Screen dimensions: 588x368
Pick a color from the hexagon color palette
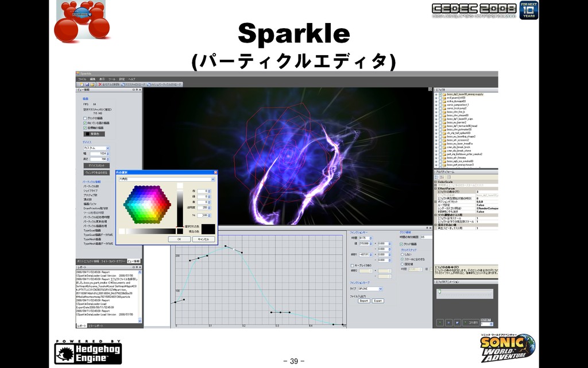coord(148,204)
